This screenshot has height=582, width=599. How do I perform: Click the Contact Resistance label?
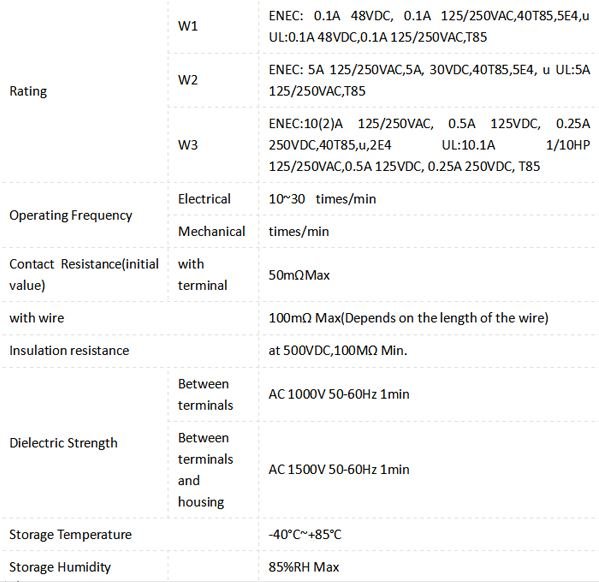[84, 274]
